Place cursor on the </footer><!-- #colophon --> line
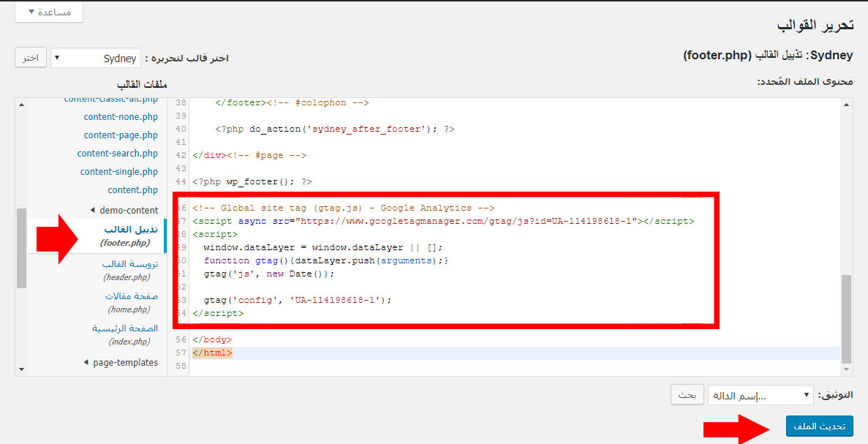Viewport: 868px width, 444px height. coord(292,102)
